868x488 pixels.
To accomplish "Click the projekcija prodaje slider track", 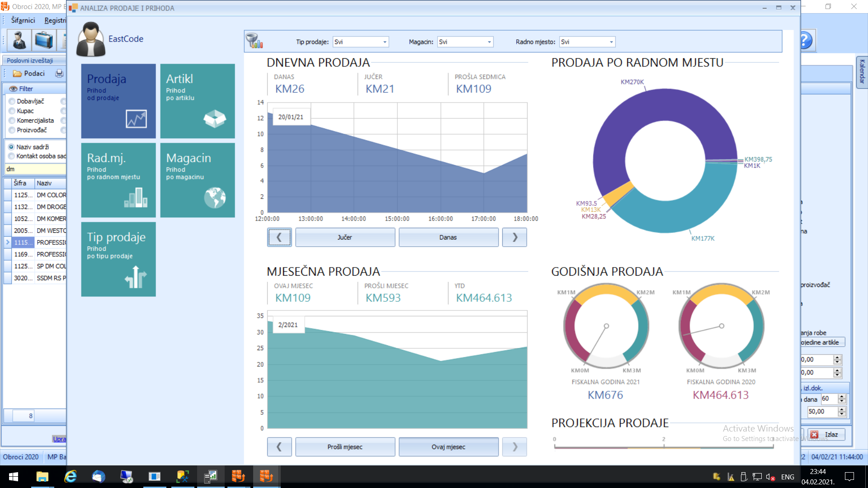I will 664,447.
